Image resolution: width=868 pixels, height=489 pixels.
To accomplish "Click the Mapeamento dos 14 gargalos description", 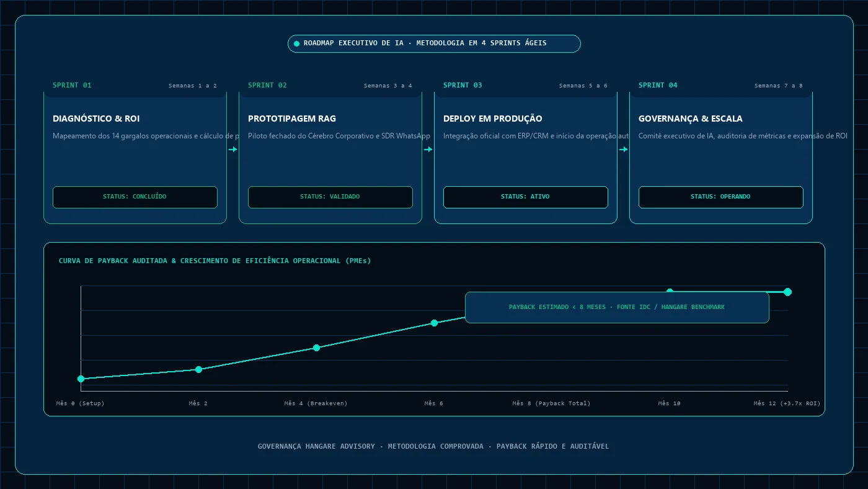I will click(146, 135).
